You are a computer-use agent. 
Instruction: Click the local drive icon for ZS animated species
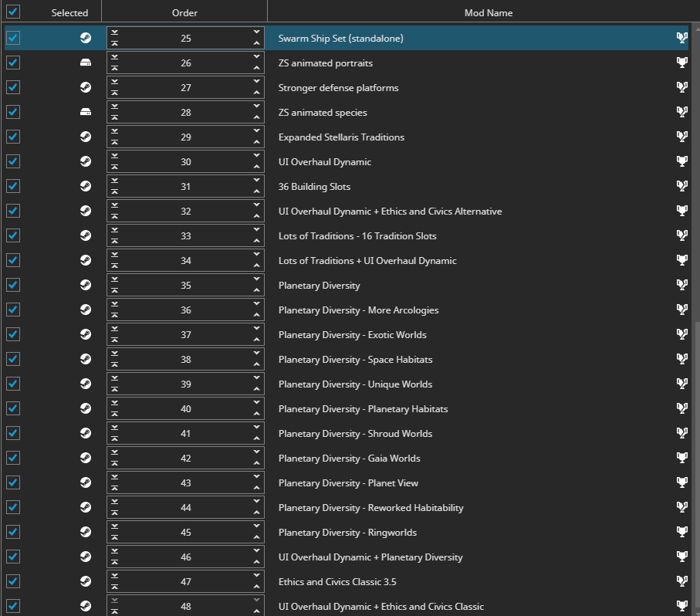[85, 112]
